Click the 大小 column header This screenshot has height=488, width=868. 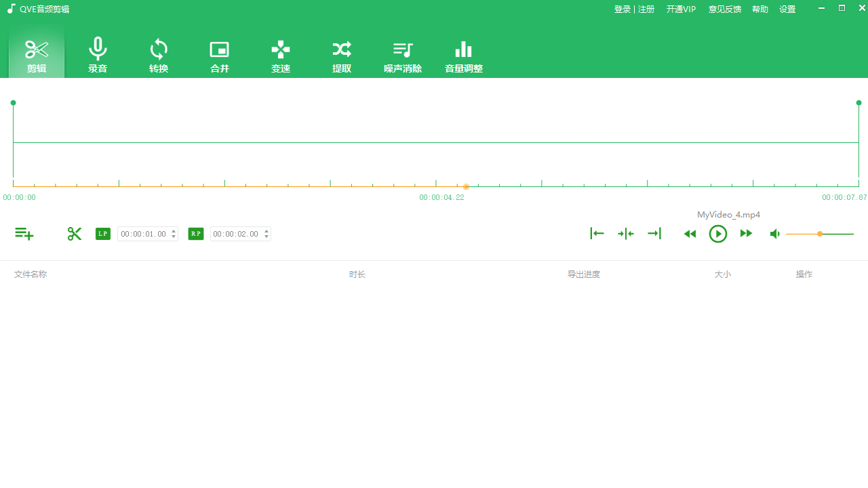(x=723, y=274)
